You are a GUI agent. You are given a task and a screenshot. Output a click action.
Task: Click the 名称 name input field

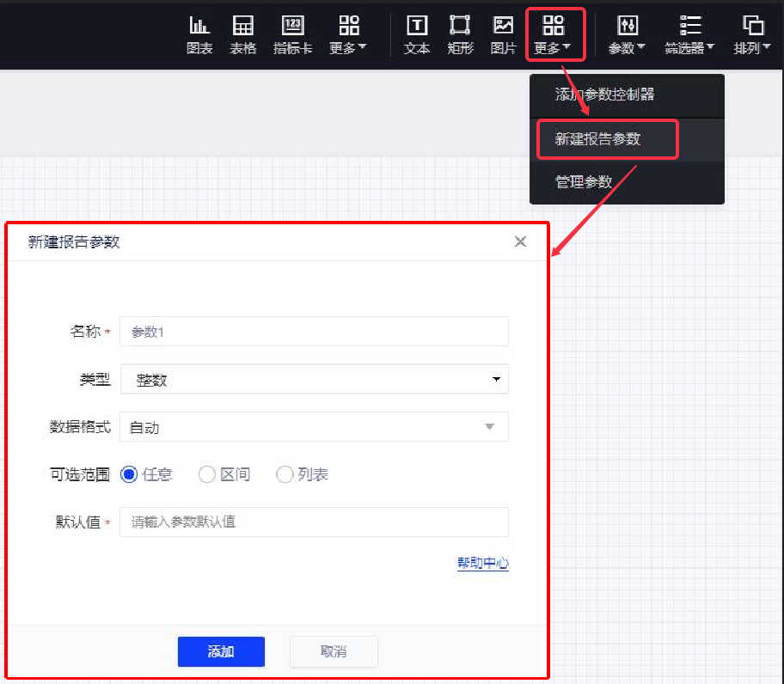point(314,332)
